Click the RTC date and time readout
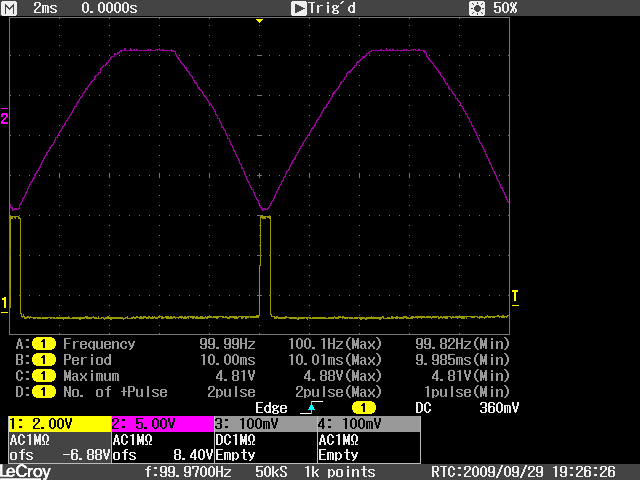The width and height of the screenshot is (640, 480). pyautogui.click(x=523, y=472)
